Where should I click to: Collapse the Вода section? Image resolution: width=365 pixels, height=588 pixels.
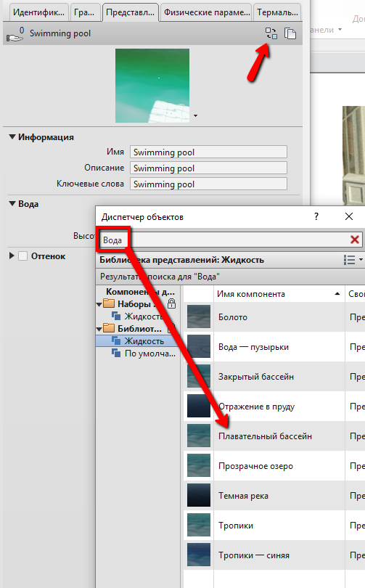[x=12, y=204]
